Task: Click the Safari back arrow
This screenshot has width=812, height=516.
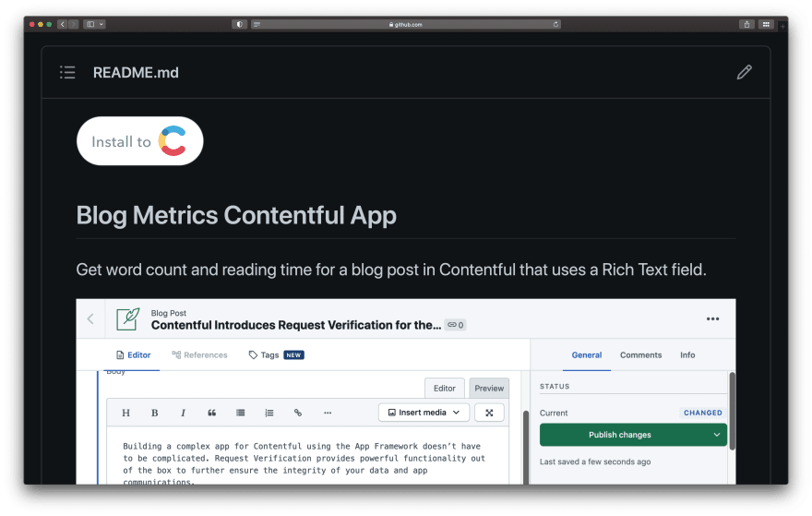Action: tap(63, 24)
